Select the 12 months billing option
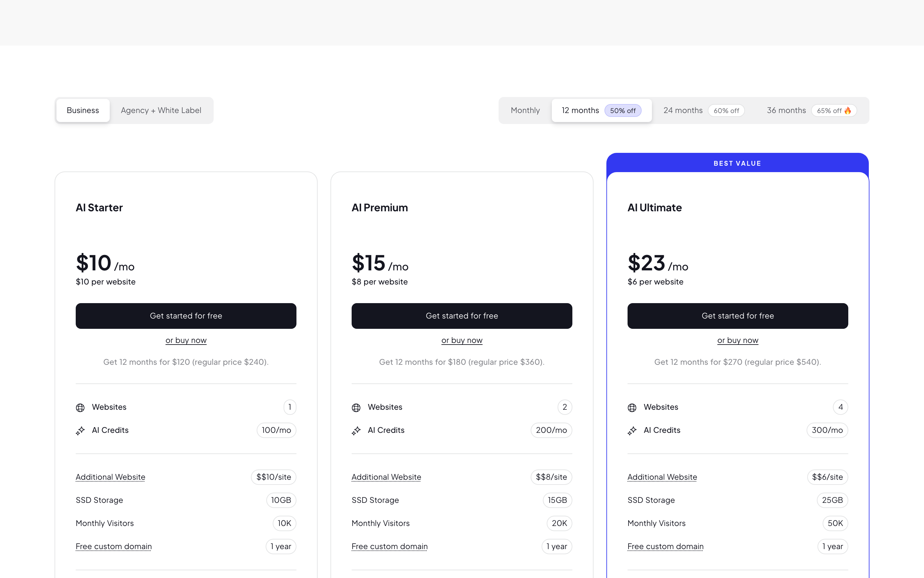The width and height of the screenshot is (924, 578). [601, 110]
